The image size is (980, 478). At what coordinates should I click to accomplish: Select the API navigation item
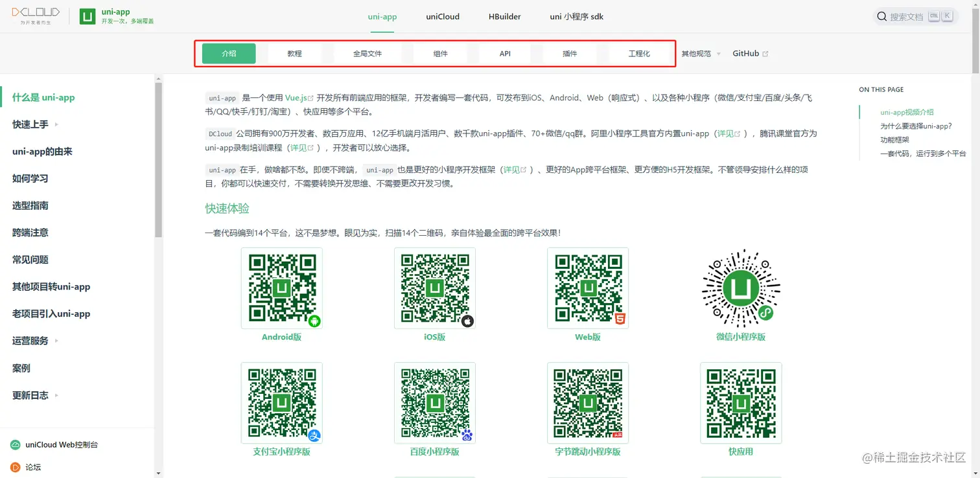[505, 54]
